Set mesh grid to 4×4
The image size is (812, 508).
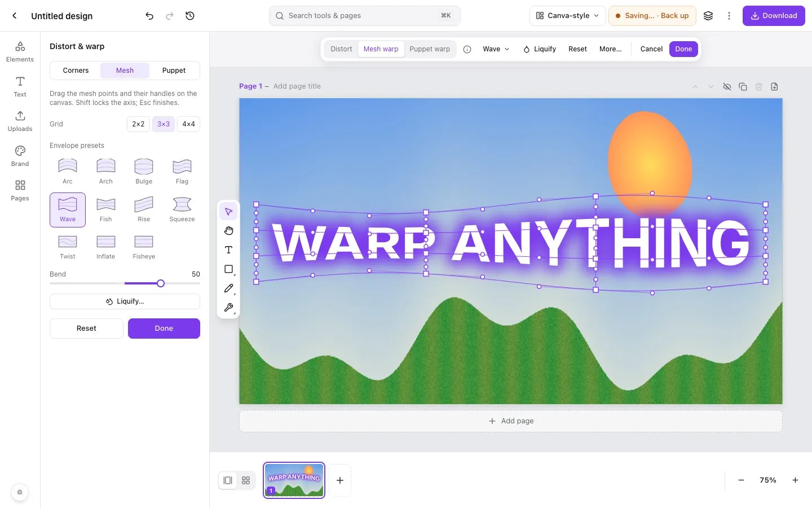coord(188,124)
